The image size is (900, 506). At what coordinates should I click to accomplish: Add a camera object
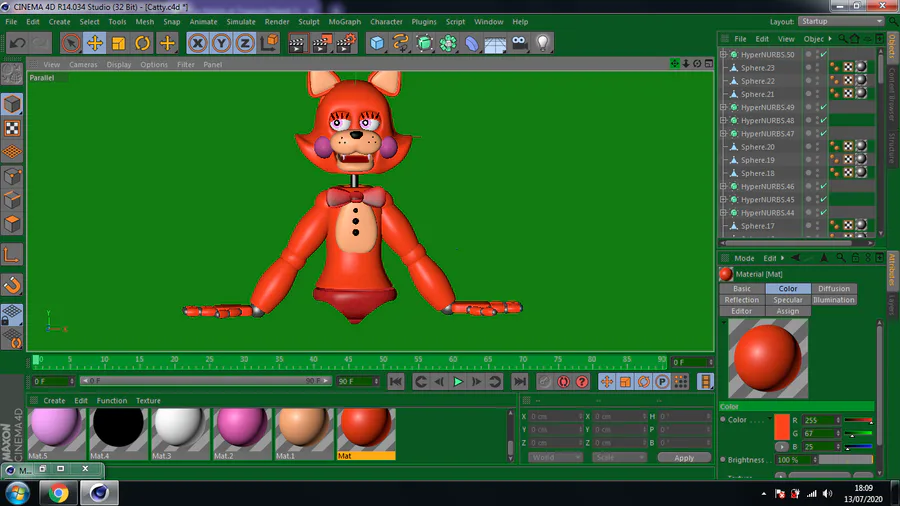click(519, 43)
